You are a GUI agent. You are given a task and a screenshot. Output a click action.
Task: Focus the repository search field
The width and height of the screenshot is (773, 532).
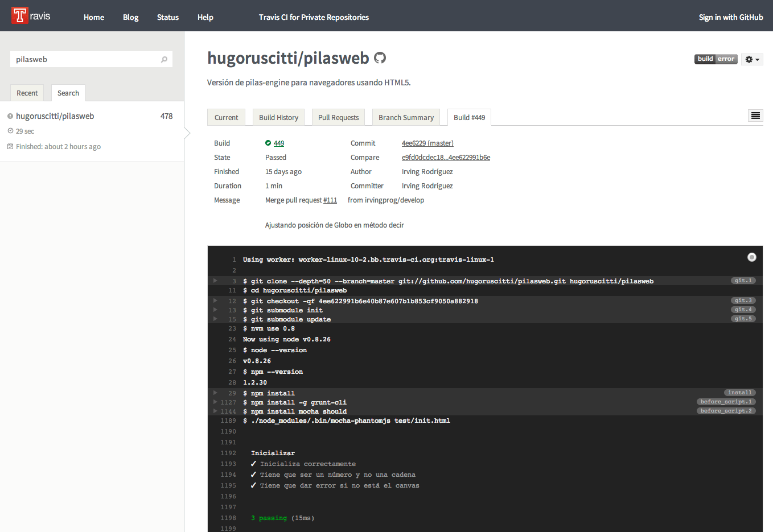coord(91,59)
